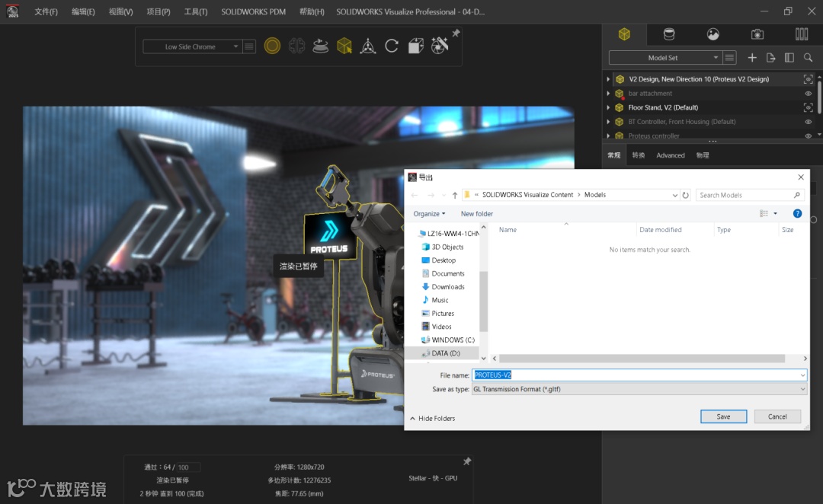The width and height of the screenshot is (823, 504).
Task: Expand the Floor Stand, V2 tree item
Action: pos(608,107)
